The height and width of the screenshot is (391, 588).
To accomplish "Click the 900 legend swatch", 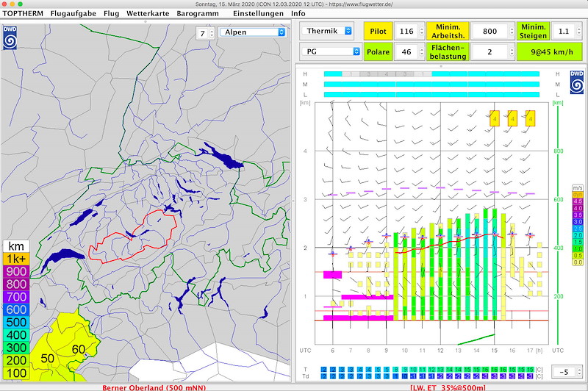I will click(x=16, y=272).
